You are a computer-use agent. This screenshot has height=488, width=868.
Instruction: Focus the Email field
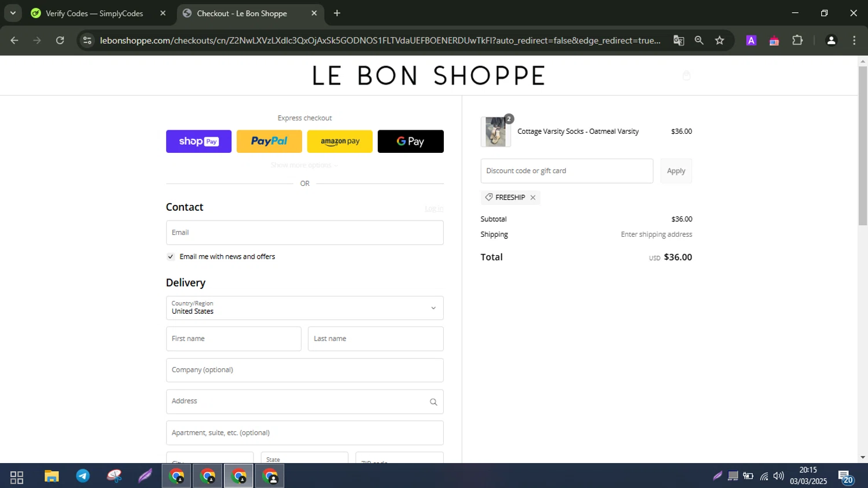click(304, 233)
